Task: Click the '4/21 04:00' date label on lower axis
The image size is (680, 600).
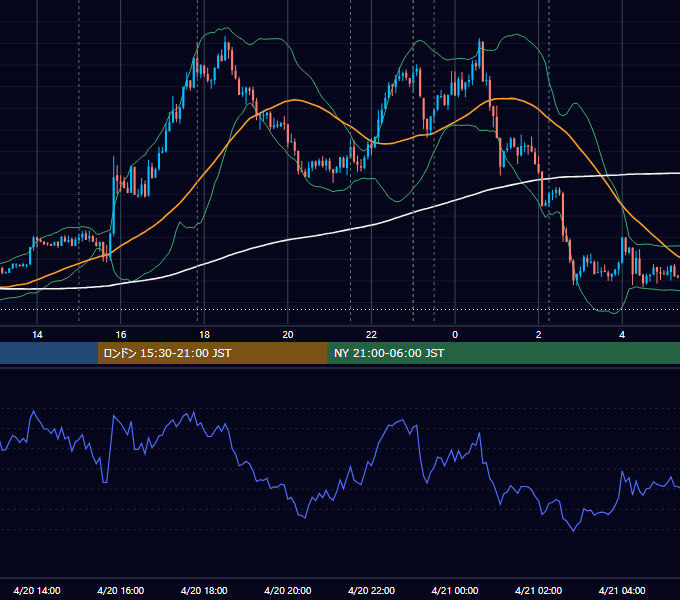Action: click(622, 590)
